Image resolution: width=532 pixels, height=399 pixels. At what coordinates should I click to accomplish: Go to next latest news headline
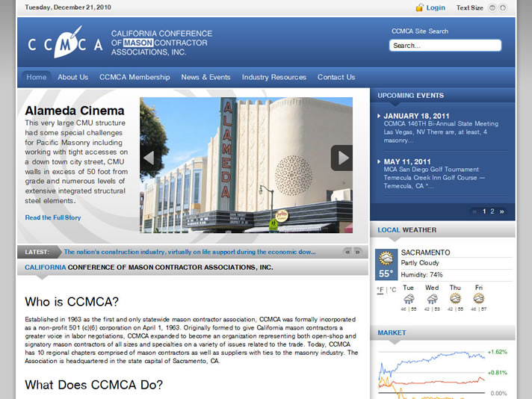[x=357, y=252]
